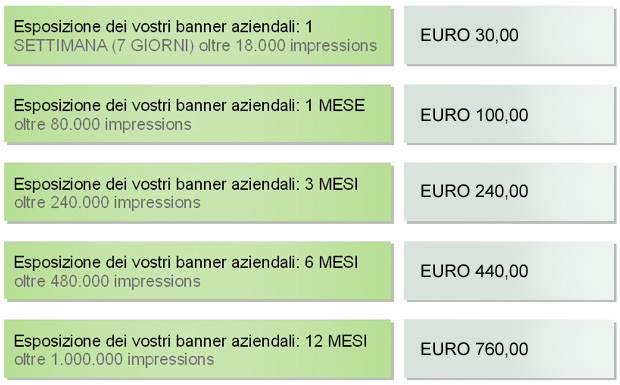This screenshot has height=385, width=620.
Task: Pick the 6 MESI banner exposure option
Action: (x=197, y=270)
